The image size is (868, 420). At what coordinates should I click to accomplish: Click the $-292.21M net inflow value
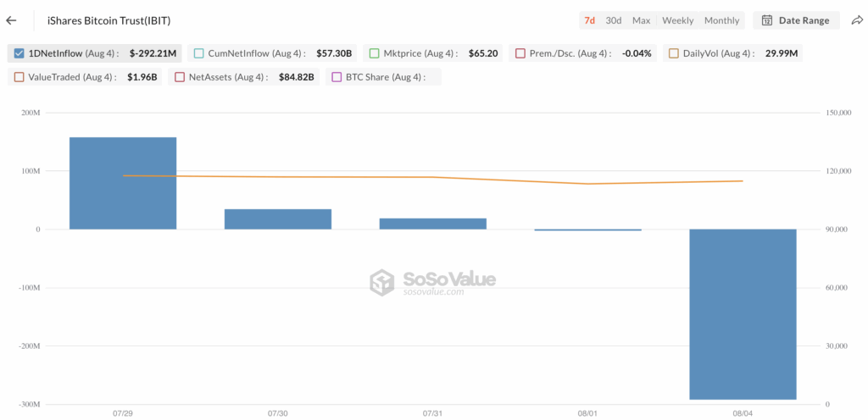click(x=153, y=53)
